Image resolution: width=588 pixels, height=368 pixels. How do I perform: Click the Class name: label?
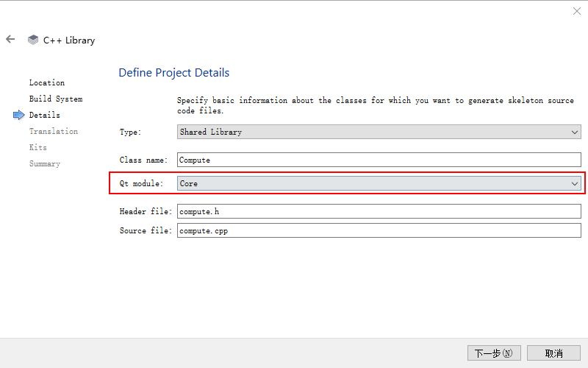click(143, 160)
